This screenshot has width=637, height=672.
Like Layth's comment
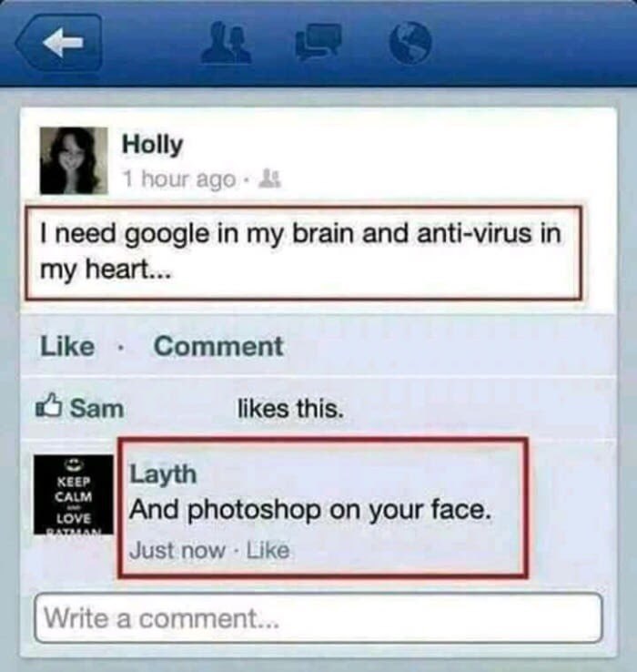coord(268,550)
